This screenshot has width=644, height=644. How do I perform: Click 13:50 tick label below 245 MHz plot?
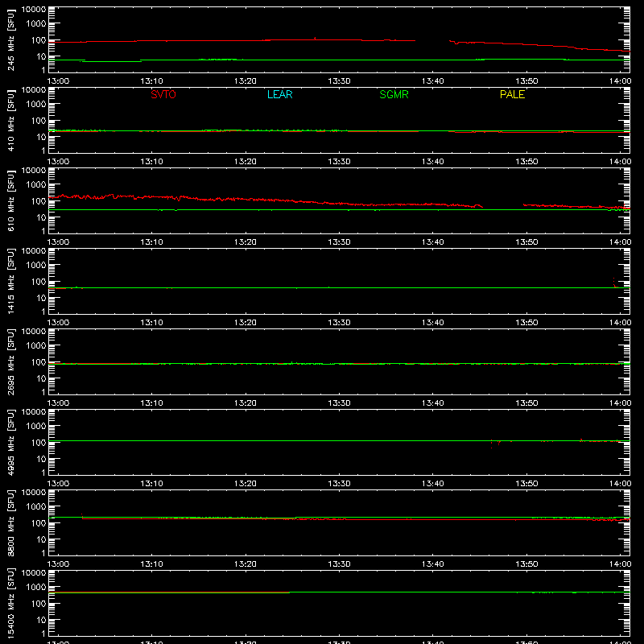526,81
